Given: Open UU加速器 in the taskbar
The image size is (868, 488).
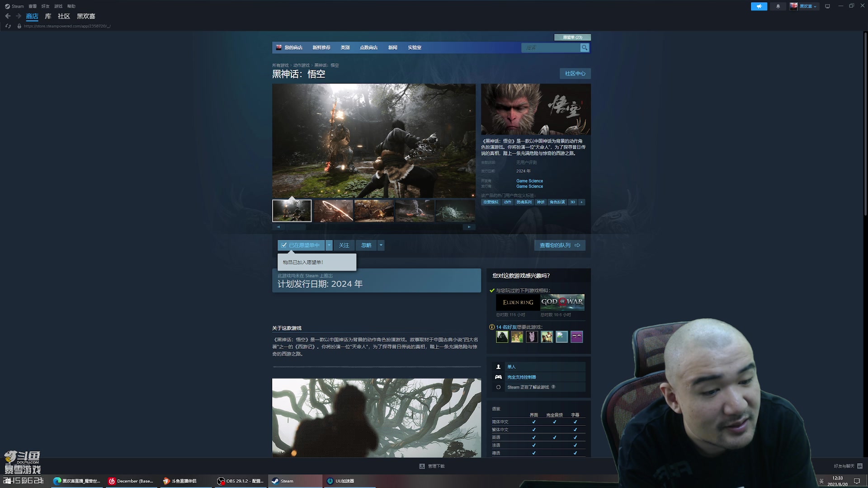Looking at the screenshot, I should pos(349,481).
